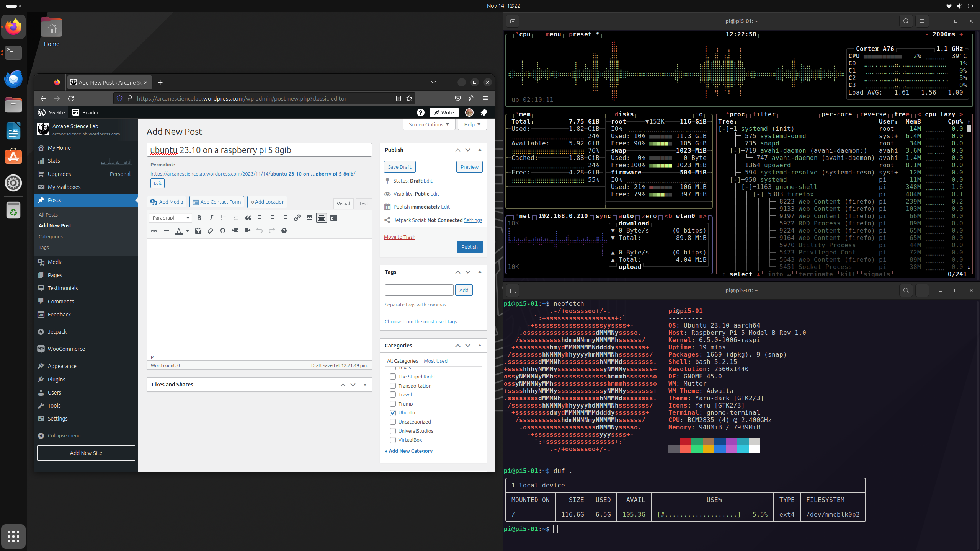Align text left in editor
The width and height of the screenshot is (980, 551).
260,218
